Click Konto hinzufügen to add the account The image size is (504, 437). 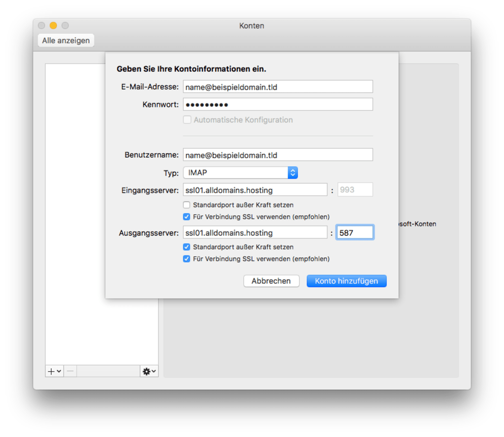pos(346,281)
